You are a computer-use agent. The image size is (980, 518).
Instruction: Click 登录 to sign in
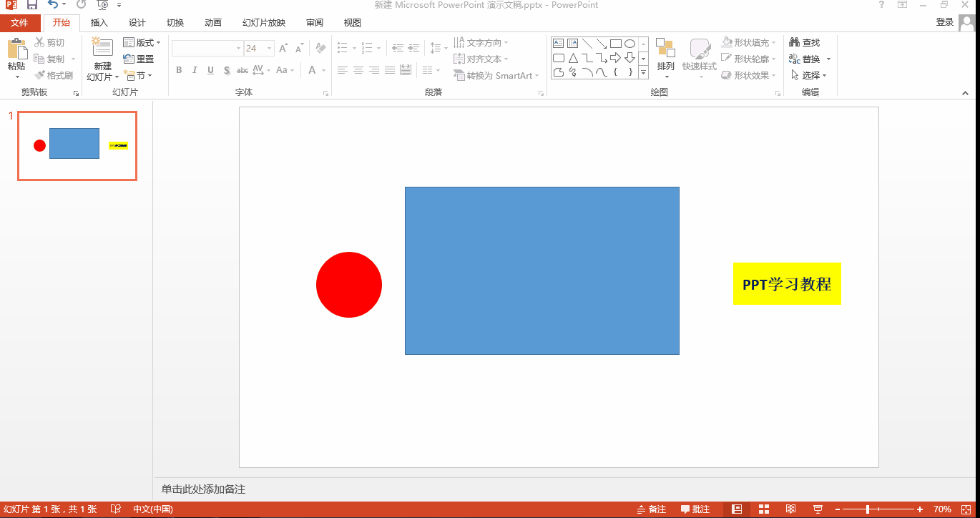pyautogui.click(x=945, y=22)
